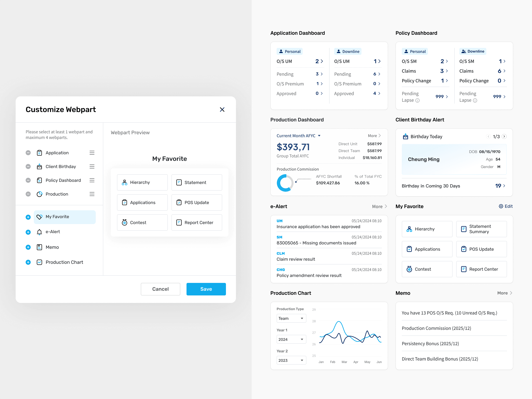
Task: Click the Edit gear icon for My Favorite
Action: pyautogui.click(x=501, y=206)
